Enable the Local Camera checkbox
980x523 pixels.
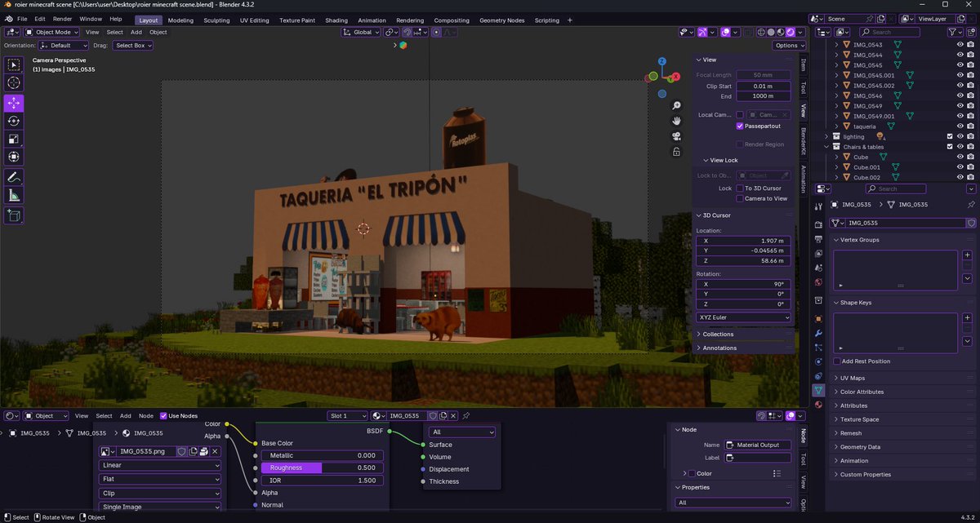740,115
